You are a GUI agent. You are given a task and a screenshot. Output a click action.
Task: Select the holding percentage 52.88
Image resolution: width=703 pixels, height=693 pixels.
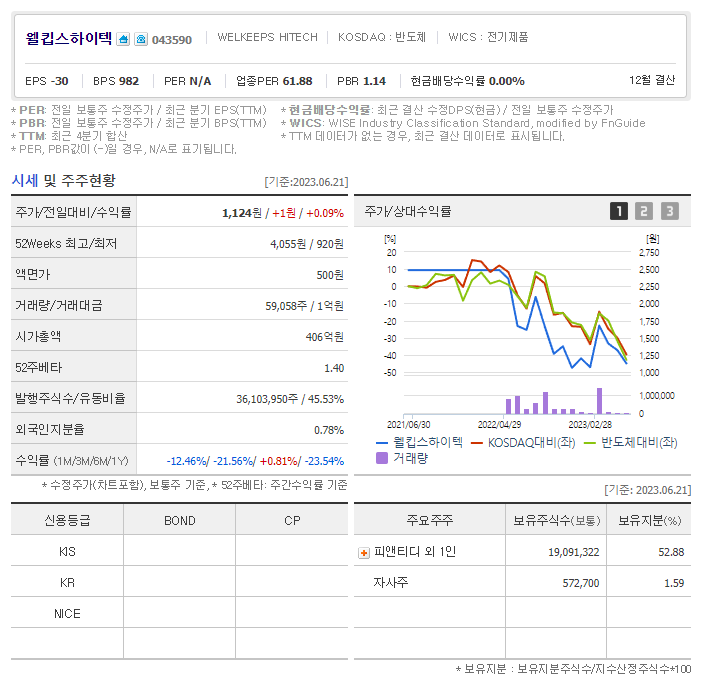671,553
